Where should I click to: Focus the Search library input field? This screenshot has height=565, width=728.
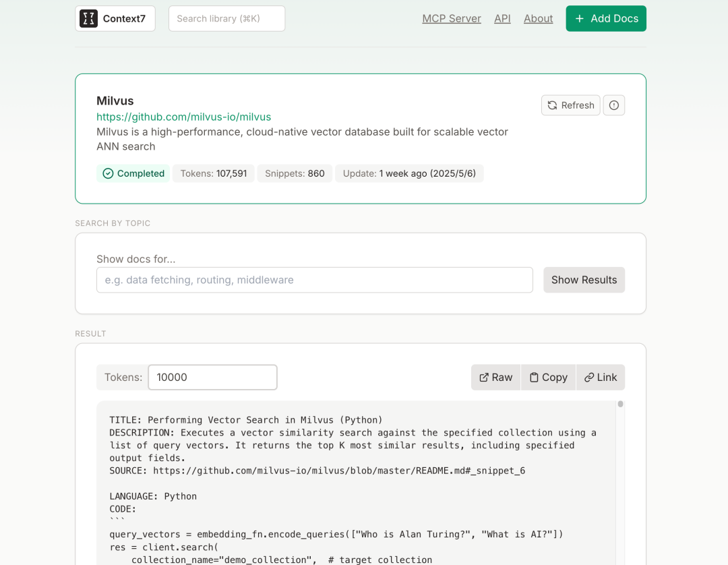tap(226, 19)
